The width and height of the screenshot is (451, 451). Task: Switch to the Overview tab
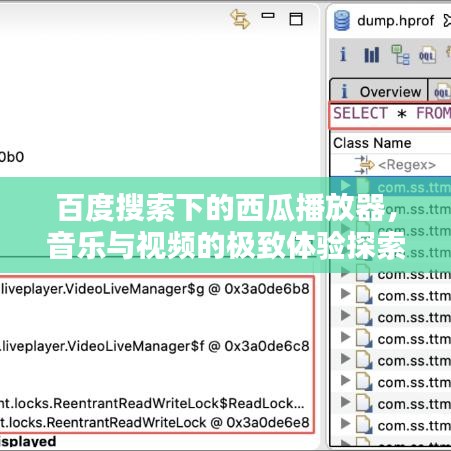379,91
